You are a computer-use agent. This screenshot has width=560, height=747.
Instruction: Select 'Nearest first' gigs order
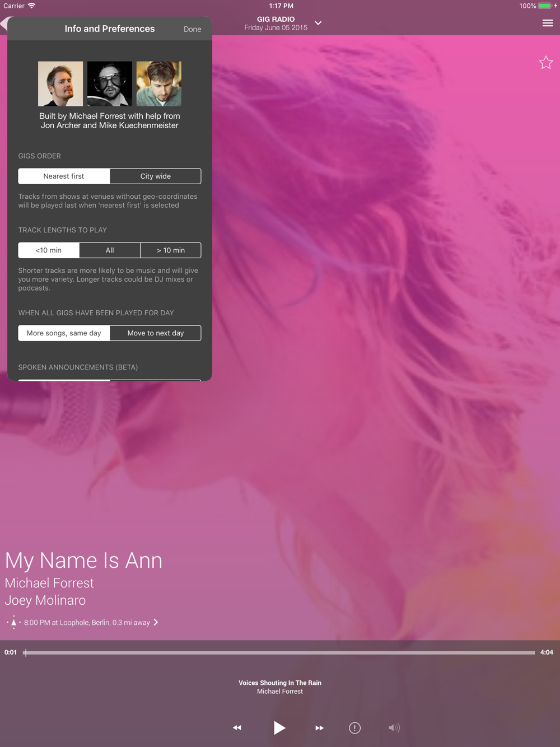pos(64,176)
